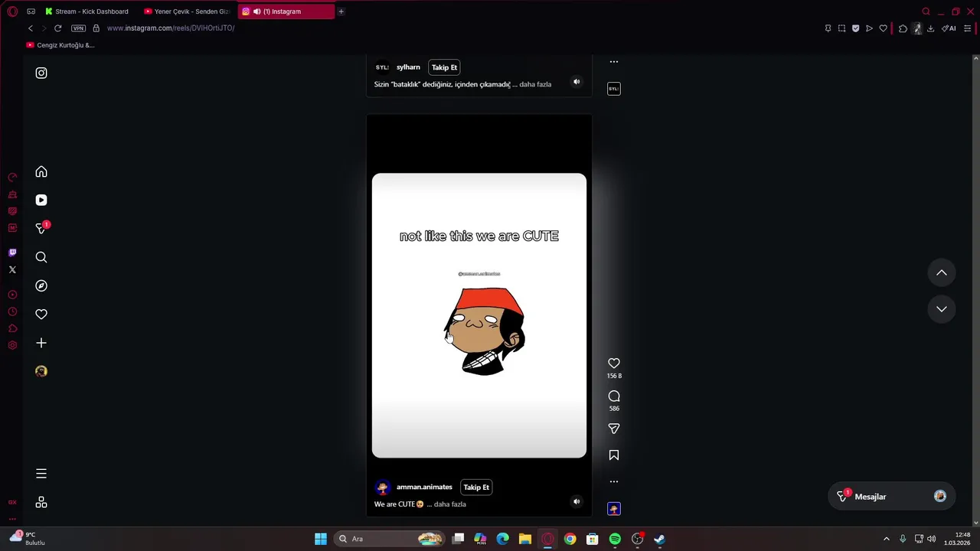Open the Mesajlar floating messages button
The image size is (980, 551).
[x=892, y=497]
